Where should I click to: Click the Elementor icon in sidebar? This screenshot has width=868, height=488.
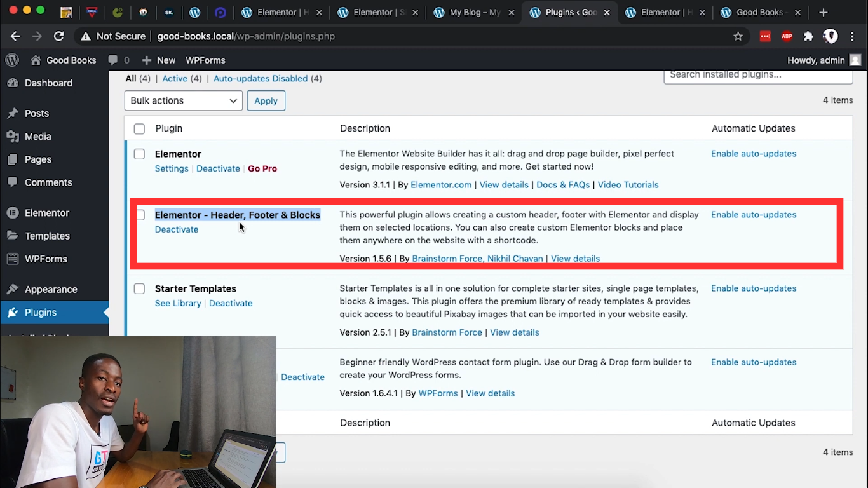(12, 213)
